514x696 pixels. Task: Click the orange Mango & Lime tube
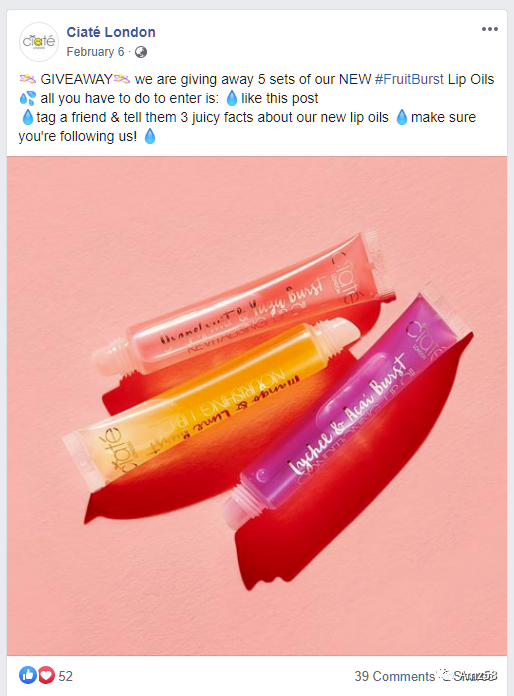tap(210, 403)
